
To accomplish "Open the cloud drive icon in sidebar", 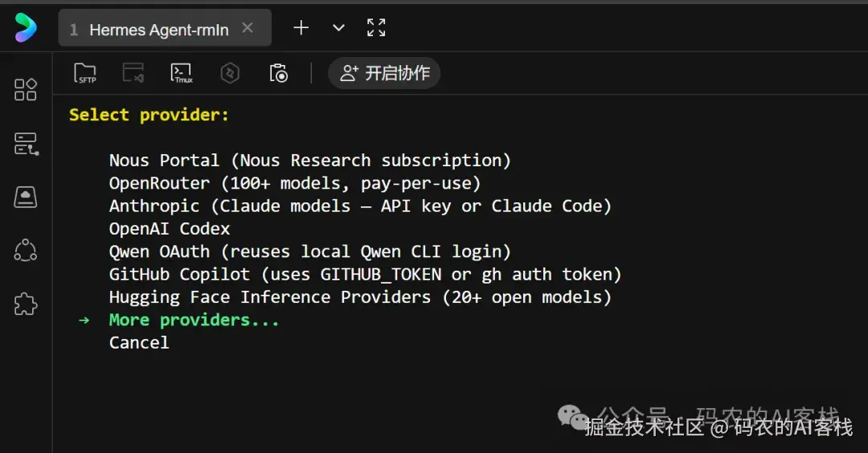I will click(x=26, y=197).
